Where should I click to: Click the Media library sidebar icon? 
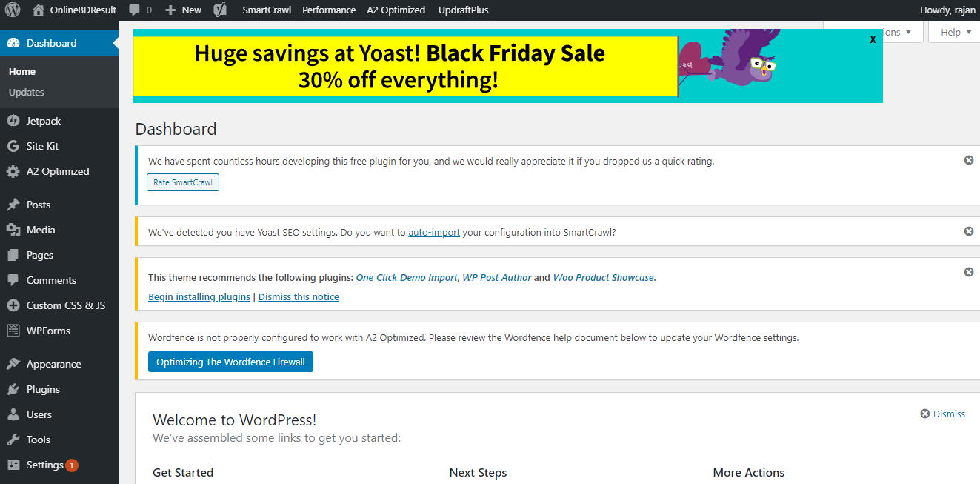point(13,230)
